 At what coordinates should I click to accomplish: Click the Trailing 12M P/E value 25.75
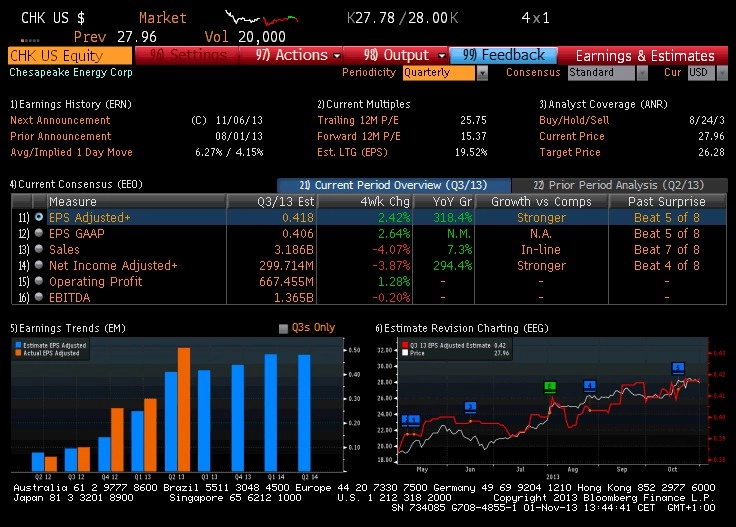tap(473, 120)
